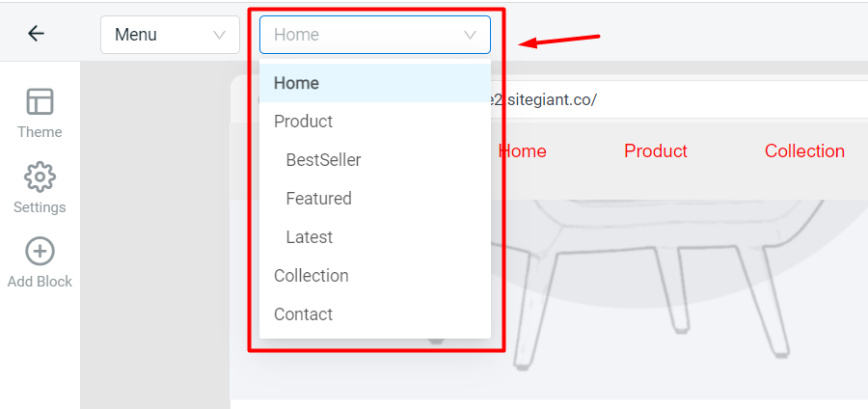The image size is (868, 409).
Task: Click the red Home navigation link
Action: tap(522, 151)
